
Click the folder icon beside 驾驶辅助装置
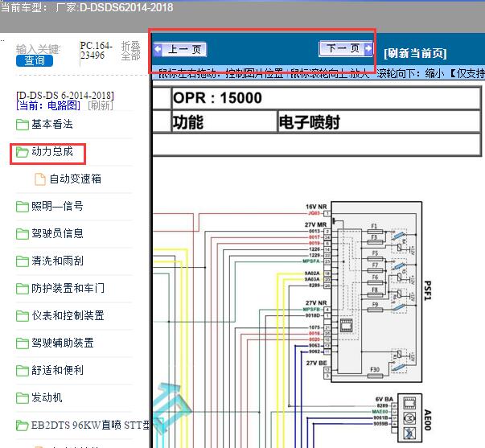(23, 343)
